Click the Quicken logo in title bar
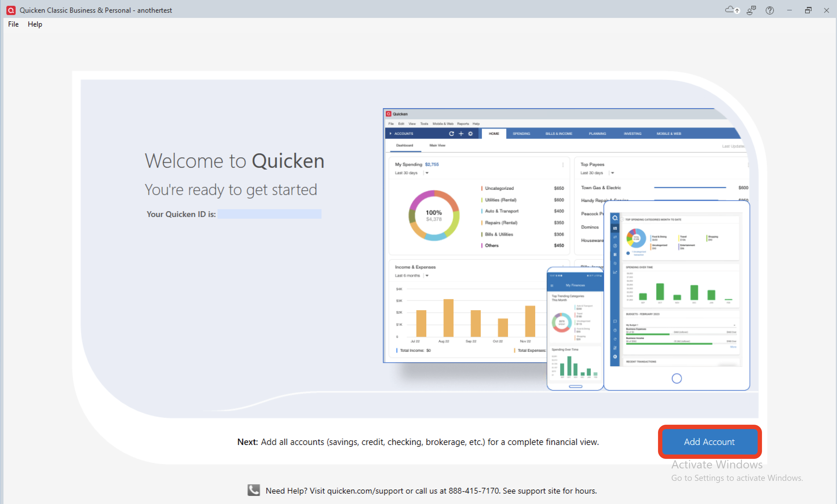837x504 pixels. pyautogui.click(x=10, y=10)
